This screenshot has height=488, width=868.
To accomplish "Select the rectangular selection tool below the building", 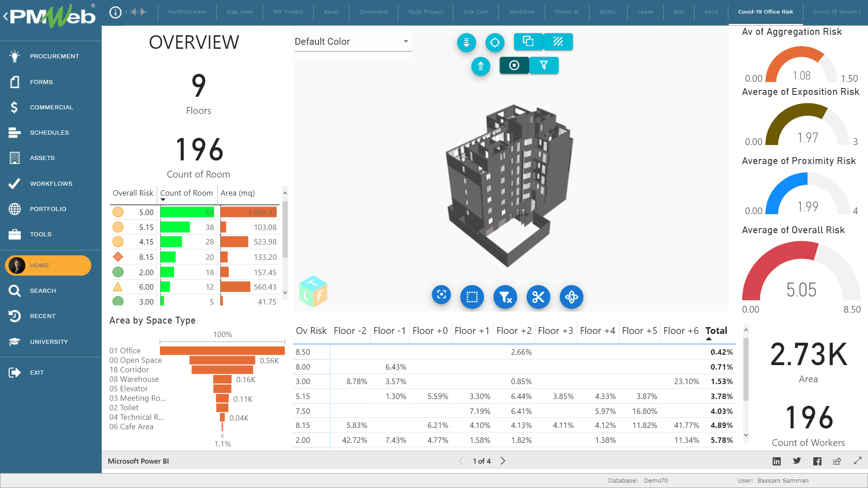I will pyautogui.click(x=472, y=297).
